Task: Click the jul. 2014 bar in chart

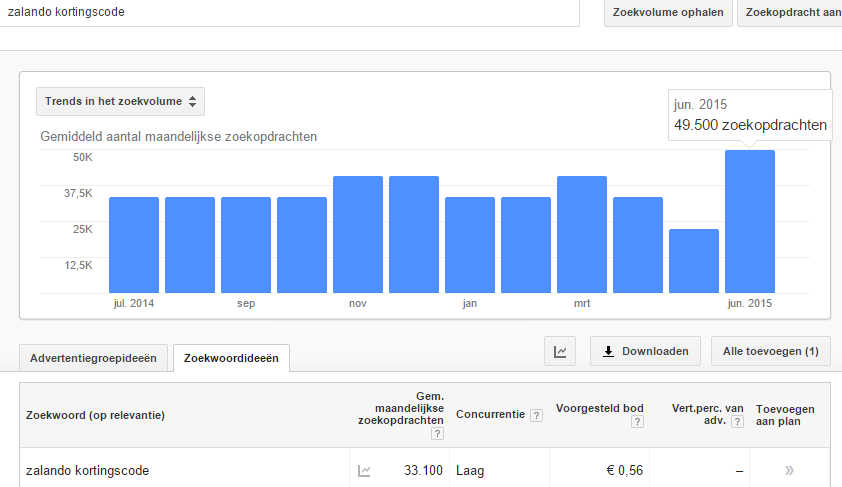Action: point(134,245)
